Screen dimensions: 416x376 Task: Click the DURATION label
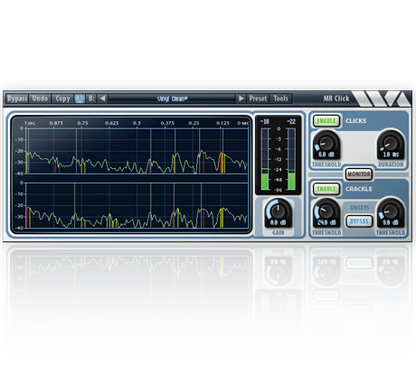391,164
